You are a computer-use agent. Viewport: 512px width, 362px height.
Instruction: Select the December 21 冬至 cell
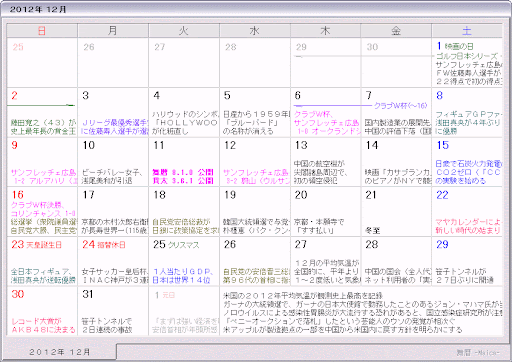pos(396,212)
